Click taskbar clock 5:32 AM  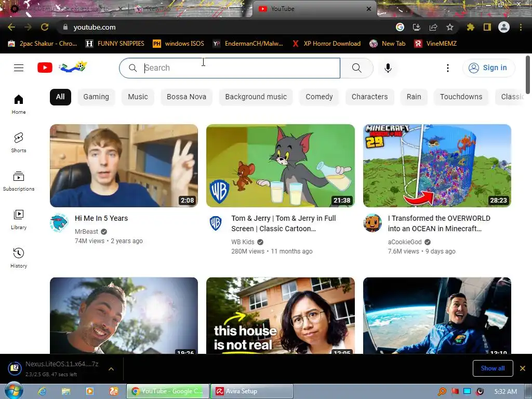coord(506,392)
